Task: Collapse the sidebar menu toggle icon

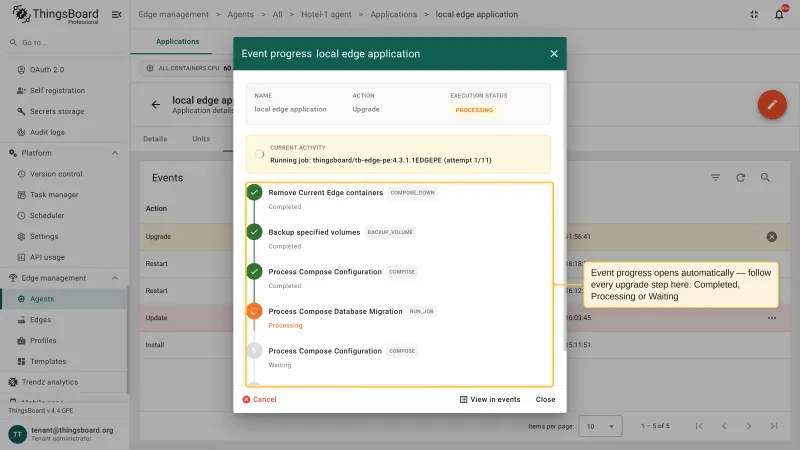Action: point(116,14)
